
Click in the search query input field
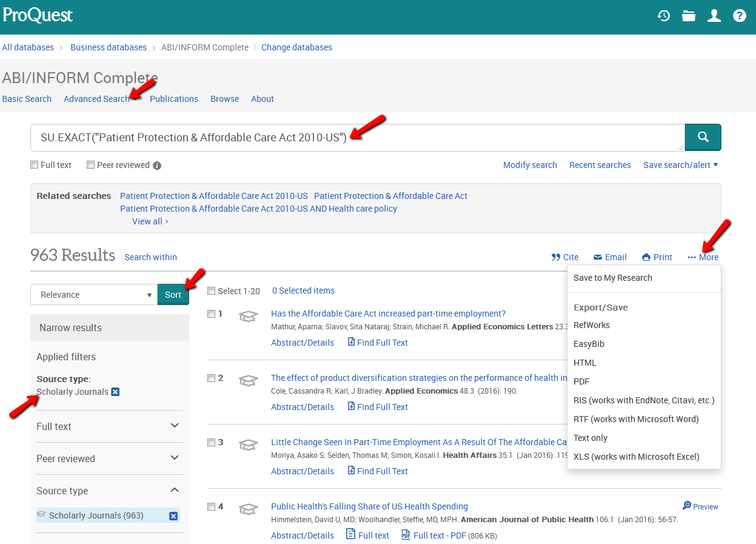click(x=358, y=138)
